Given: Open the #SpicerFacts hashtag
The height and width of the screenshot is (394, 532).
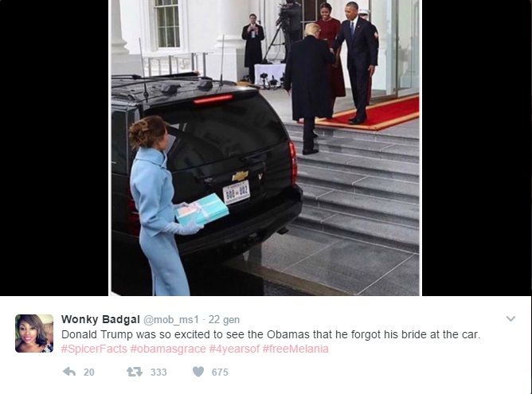Looking at the screenshot, I should click(x=94, y=349).
